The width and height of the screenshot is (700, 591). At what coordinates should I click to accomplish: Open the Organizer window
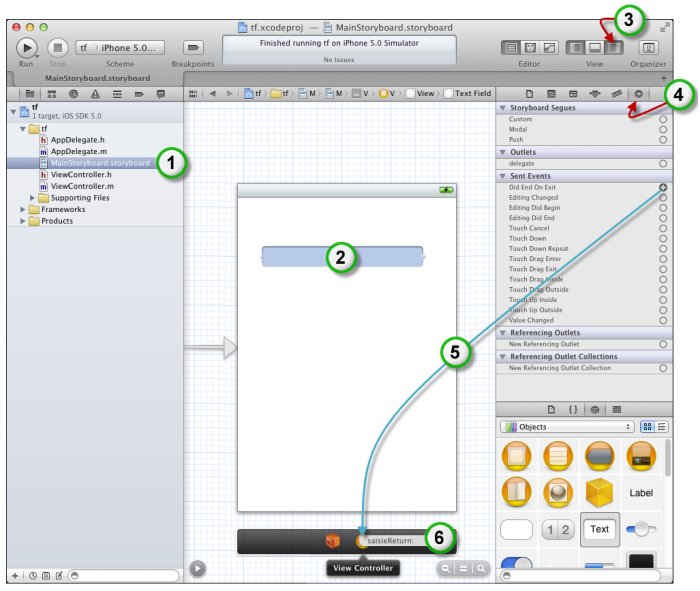coord(649,47)
